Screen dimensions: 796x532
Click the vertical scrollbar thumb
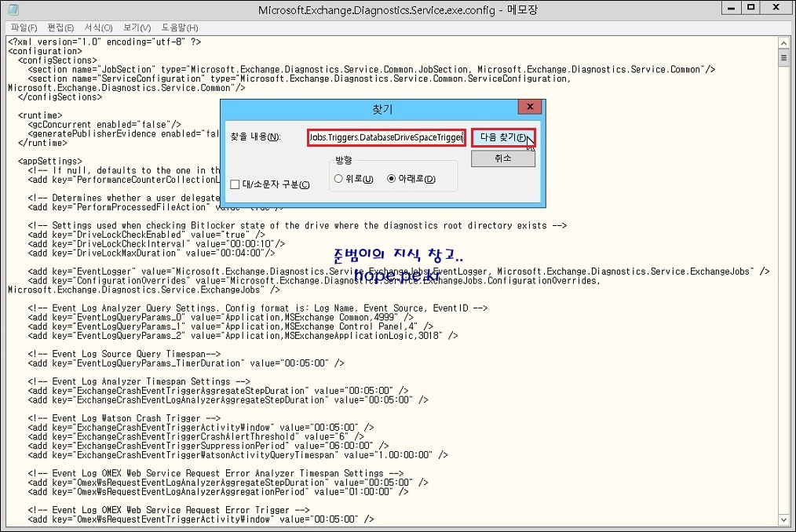[x=783, y=58]
